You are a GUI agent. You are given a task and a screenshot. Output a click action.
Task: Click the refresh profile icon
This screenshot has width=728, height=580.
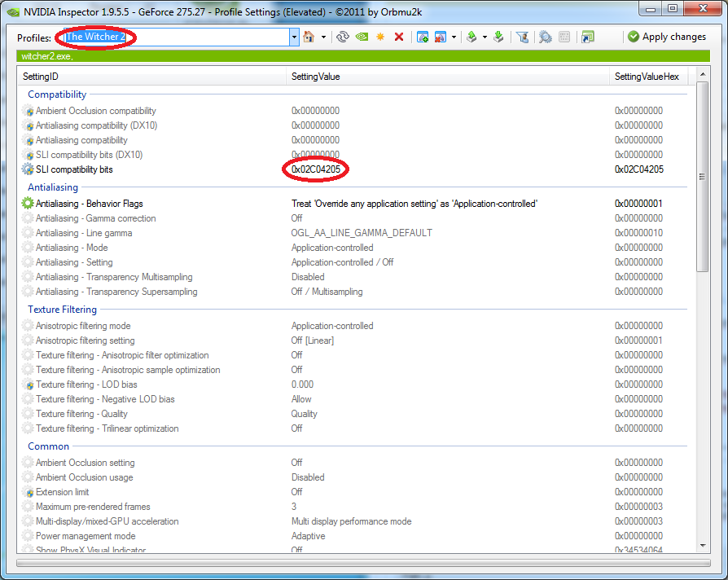click(x=343, y=37)
